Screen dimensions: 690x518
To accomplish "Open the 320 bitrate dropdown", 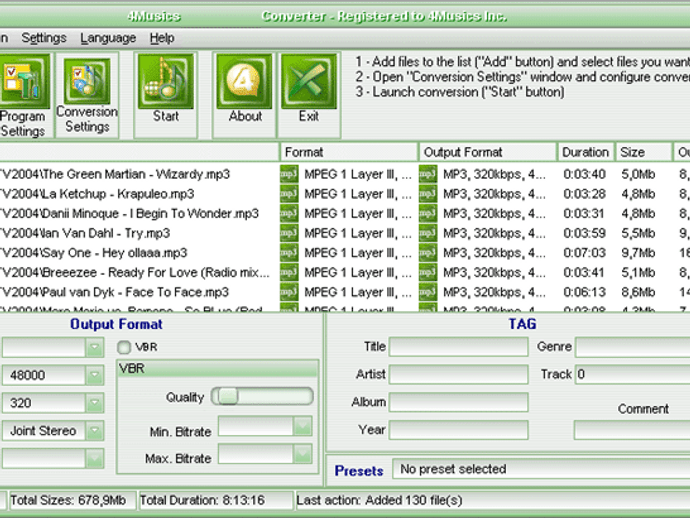I will [x=95, y=403].
